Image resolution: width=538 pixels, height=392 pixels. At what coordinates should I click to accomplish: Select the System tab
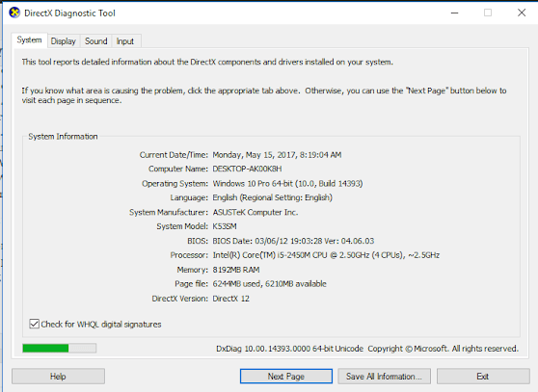[30, 40]
